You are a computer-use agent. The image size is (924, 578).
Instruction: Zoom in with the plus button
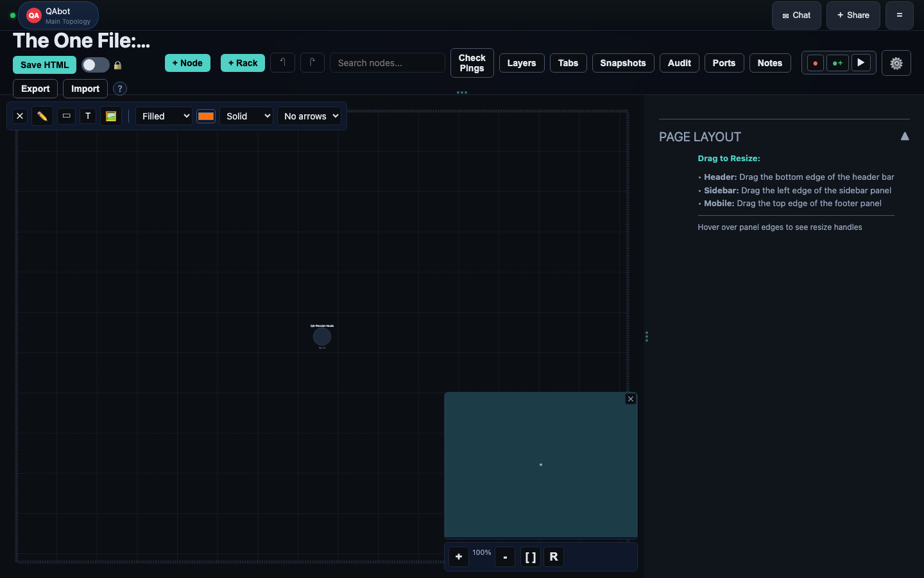[459, 557]
